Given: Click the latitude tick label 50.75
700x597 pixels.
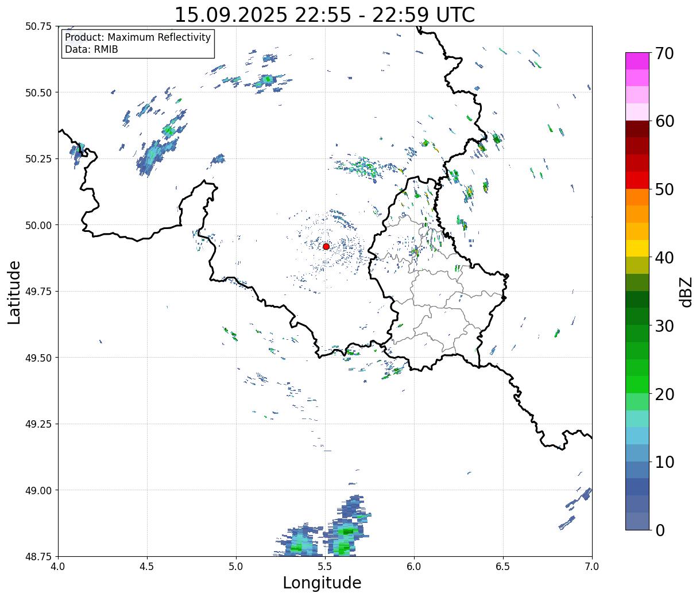Looking at the screenshot, I should tap(38, 26).
